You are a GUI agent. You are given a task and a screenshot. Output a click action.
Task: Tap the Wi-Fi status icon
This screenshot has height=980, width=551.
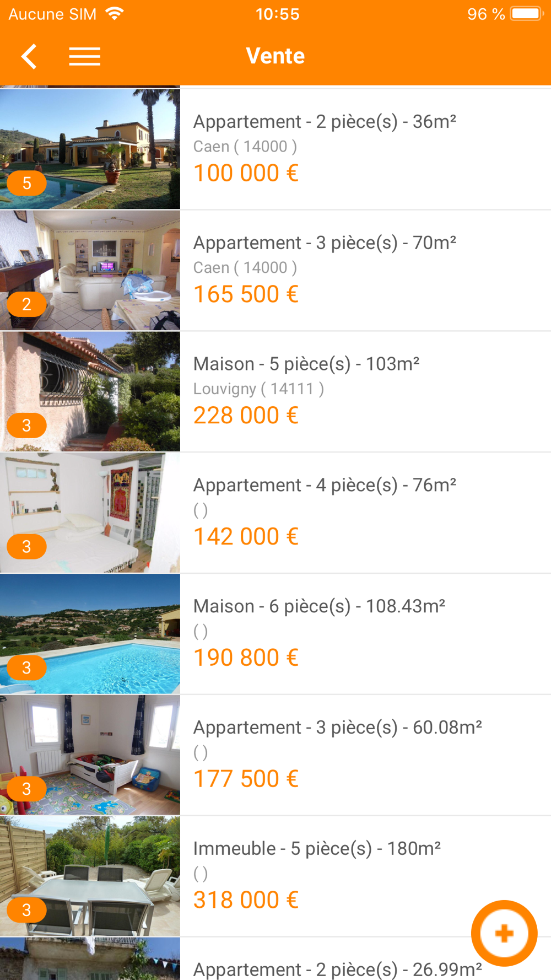pos(115,14)
